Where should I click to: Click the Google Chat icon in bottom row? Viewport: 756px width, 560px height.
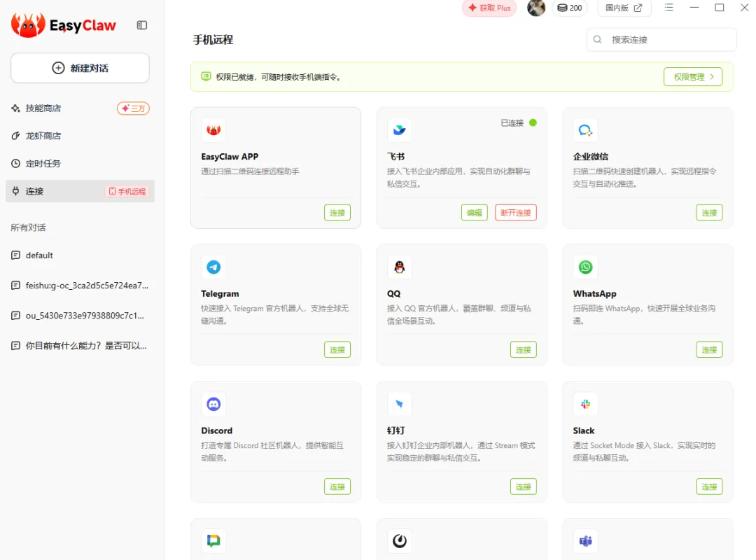click(213, 540)
